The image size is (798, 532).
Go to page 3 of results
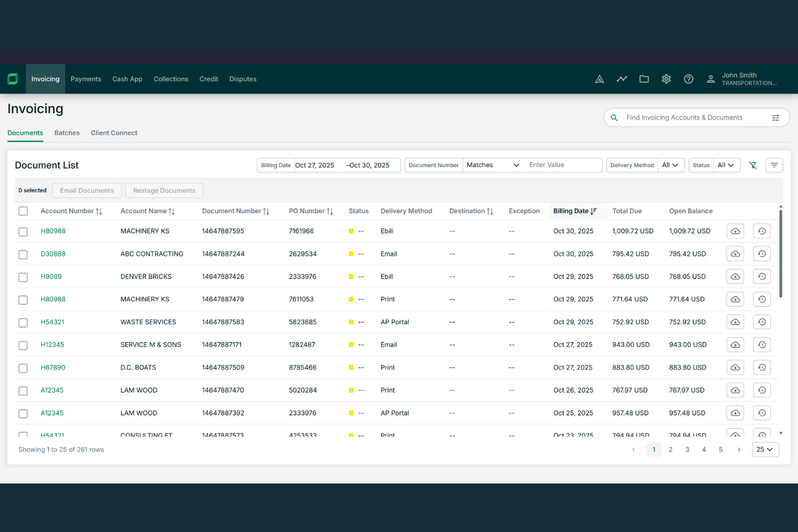(x=687, y=450)
